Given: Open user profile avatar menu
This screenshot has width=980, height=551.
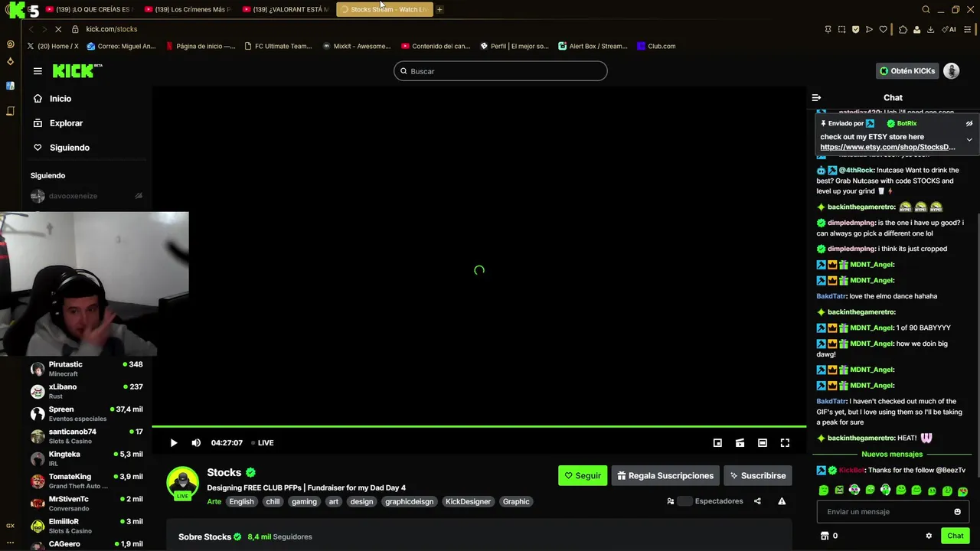Looking at the screenshot, I should click(x=952, y=71).
